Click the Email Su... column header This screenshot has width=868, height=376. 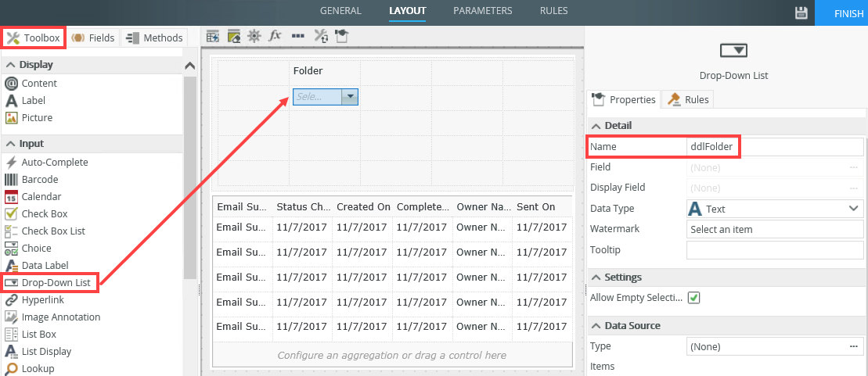tap(243, 207)
